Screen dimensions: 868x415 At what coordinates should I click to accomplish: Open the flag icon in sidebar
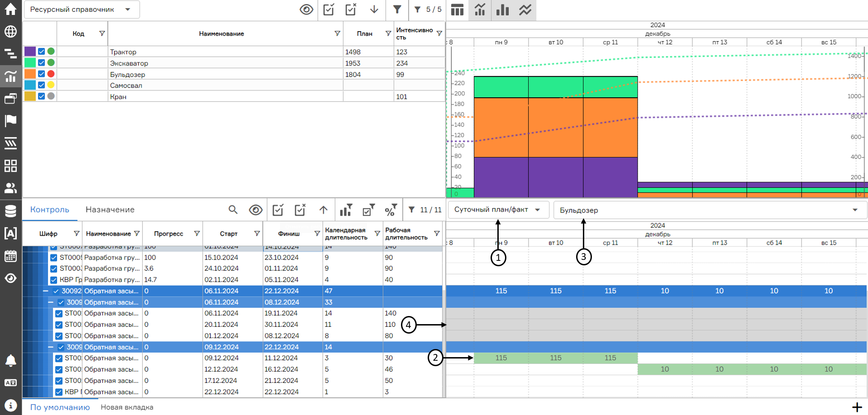[10, 120]
